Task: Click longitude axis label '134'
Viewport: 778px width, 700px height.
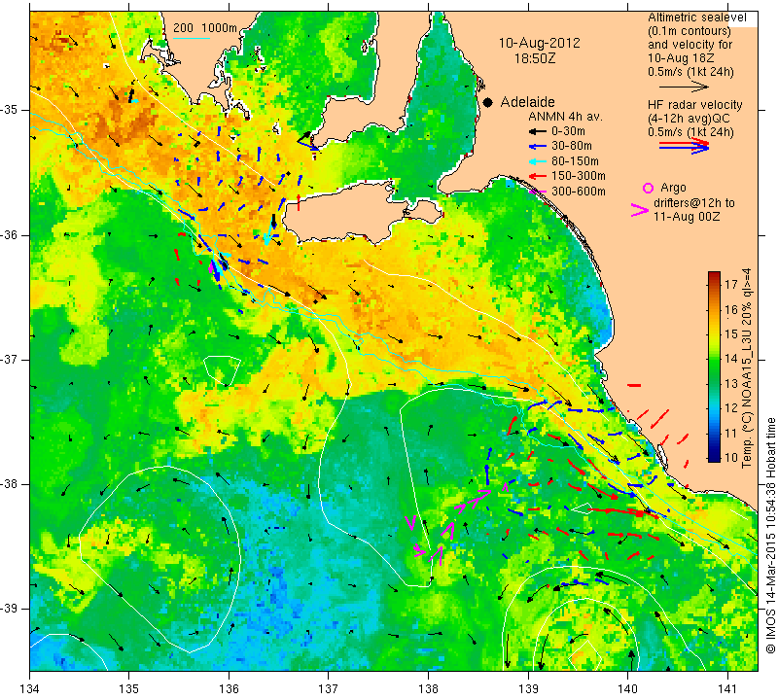Action: [x=30, y=689]
